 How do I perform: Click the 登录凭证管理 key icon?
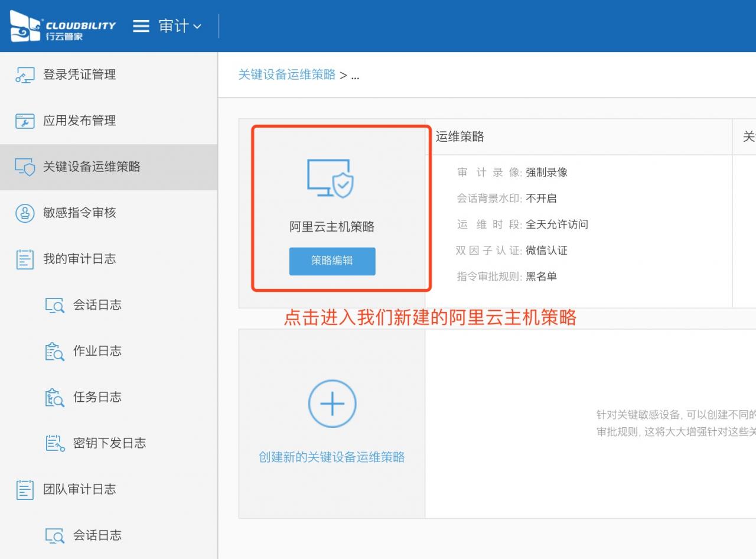(x=25, y=75)
